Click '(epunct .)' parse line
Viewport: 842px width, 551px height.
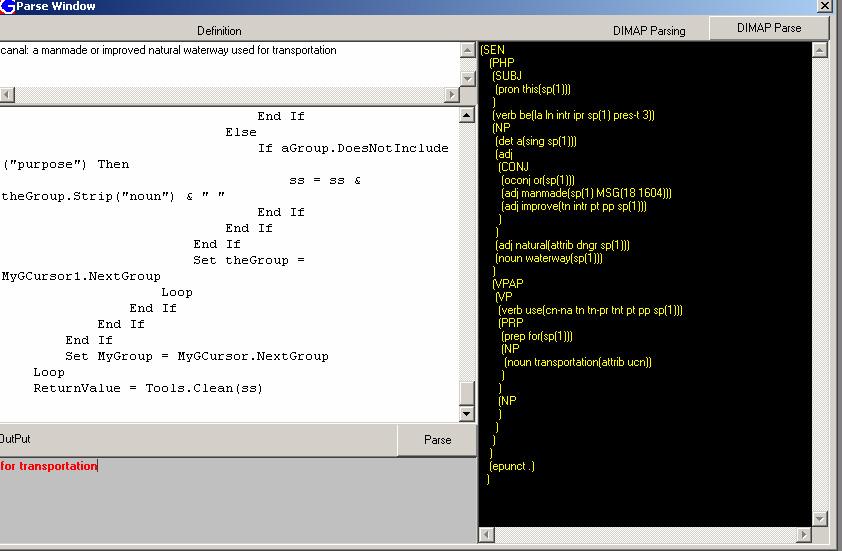[512, 466]
